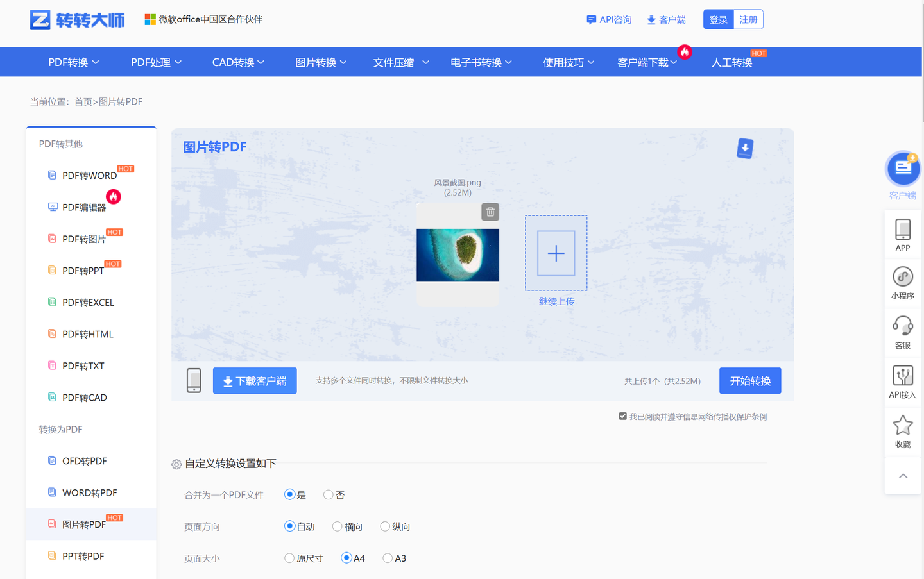The width and height of the screenshot is (924, 579).
Task: Click the 开始转换 button
Action: [750, 380]
